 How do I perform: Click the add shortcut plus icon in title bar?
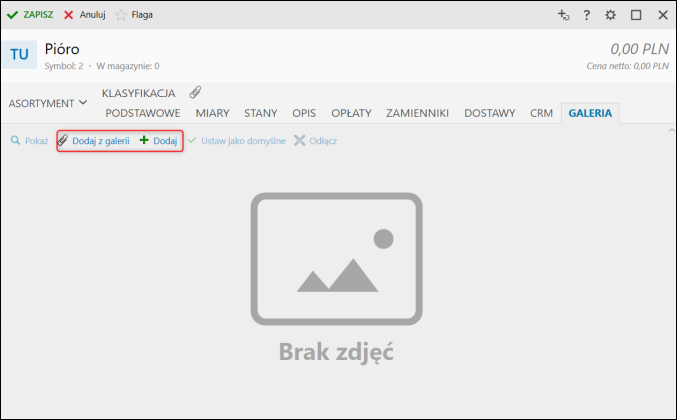(563, 15)
